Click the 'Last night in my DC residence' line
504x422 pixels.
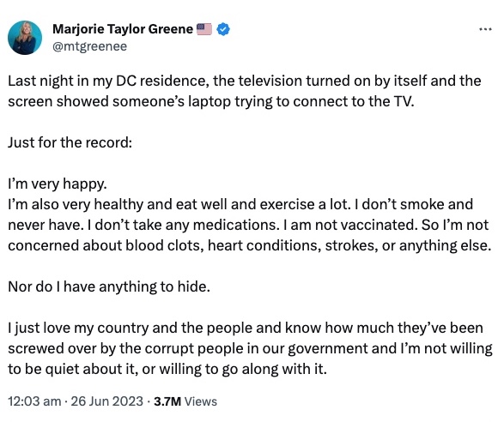245,81
